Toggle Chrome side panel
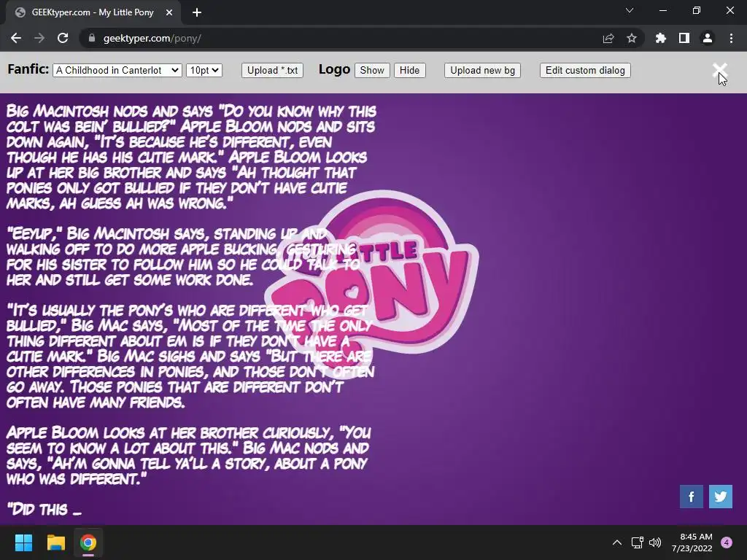747x560 pixels. [x=684, y=38]
